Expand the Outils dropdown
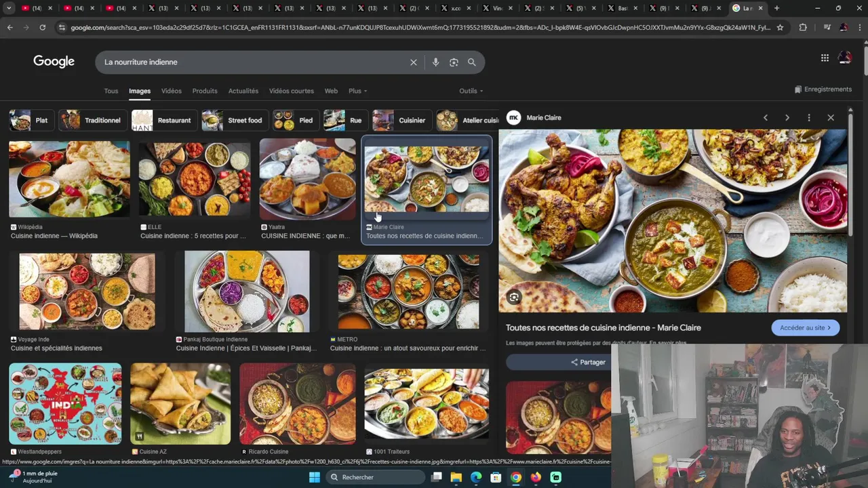Viewport: 868px width, 488px height. [x=471, y=91]
